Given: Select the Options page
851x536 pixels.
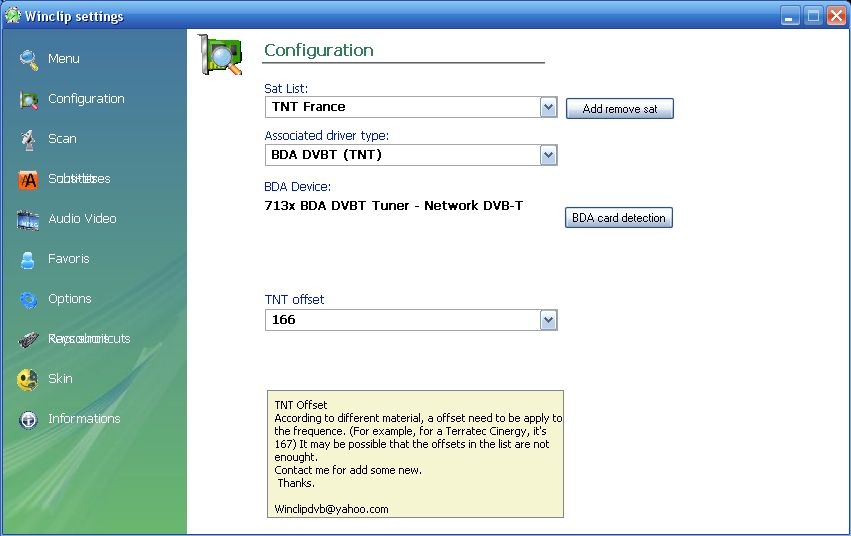Looking at the screenshot, I should click(69, 299).
